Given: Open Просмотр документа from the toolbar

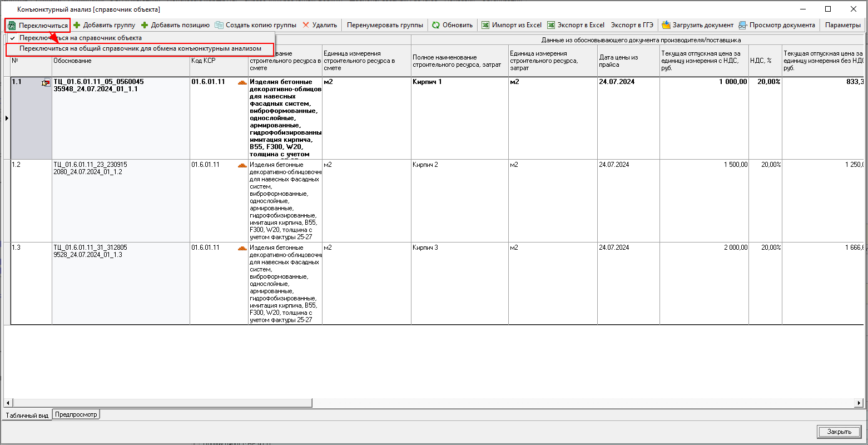Looking at the screenshot, I should 777,25.
